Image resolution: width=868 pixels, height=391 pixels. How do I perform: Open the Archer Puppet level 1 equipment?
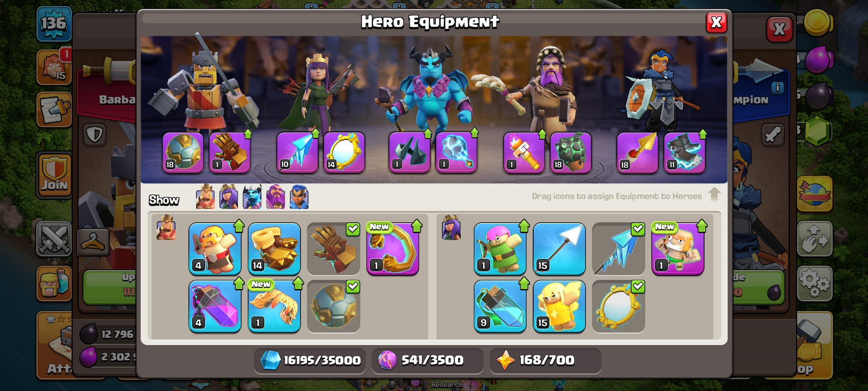click(x=500, y=249)
